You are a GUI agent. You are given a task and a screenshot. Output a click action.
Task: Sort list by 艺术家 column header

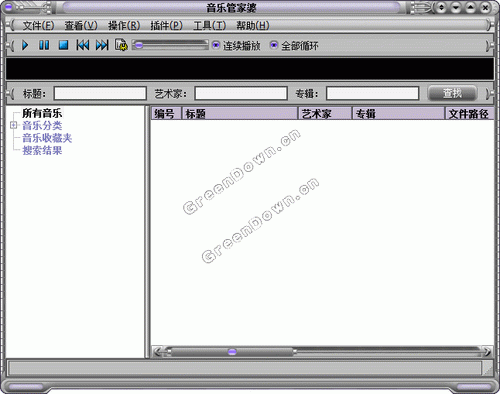coord(325,114)
